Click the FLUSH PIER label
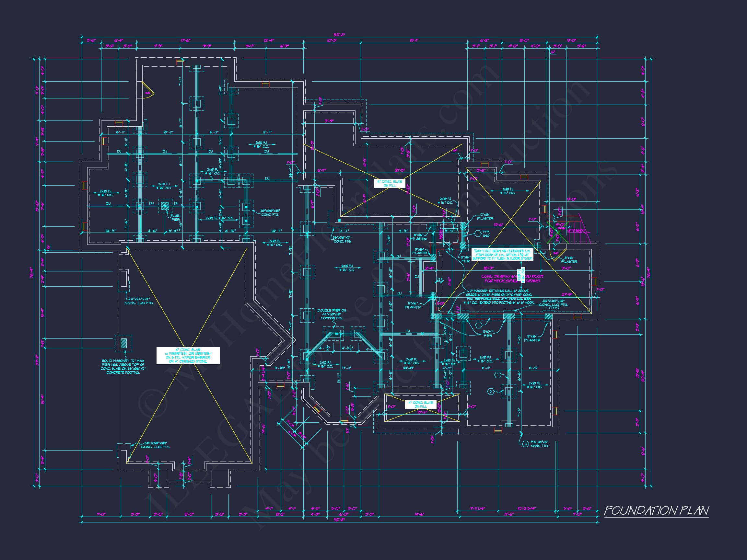Viewport: 747px width, 560px height. (x=175, y=218)
